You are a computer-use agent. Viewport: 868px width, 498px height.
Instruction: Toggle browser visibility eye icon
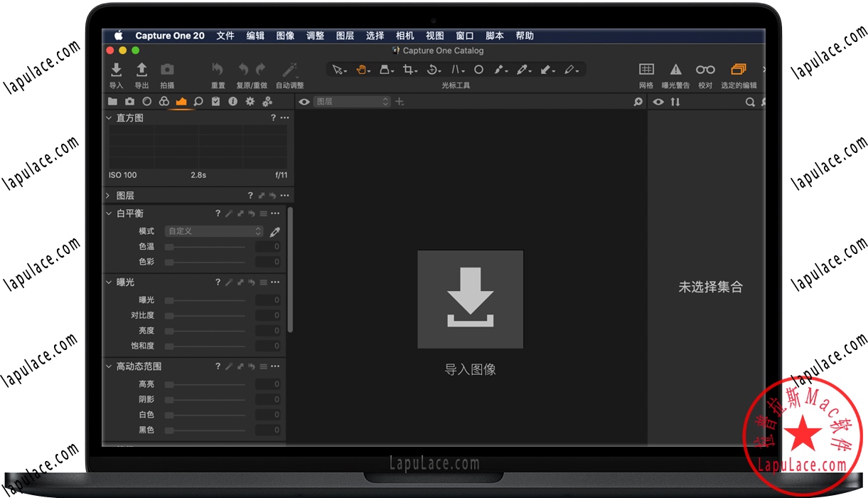coord(658,102)
